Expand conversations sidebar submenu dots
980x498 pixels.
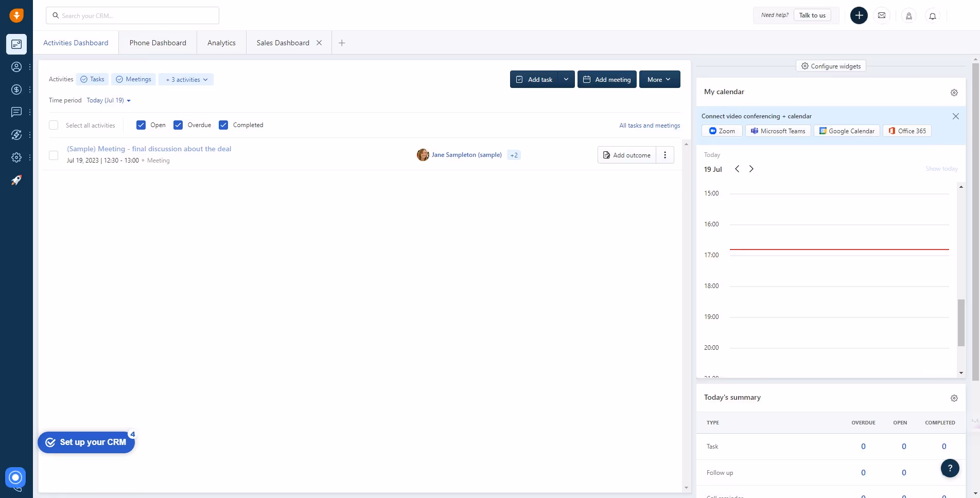(x=30, y=112)
